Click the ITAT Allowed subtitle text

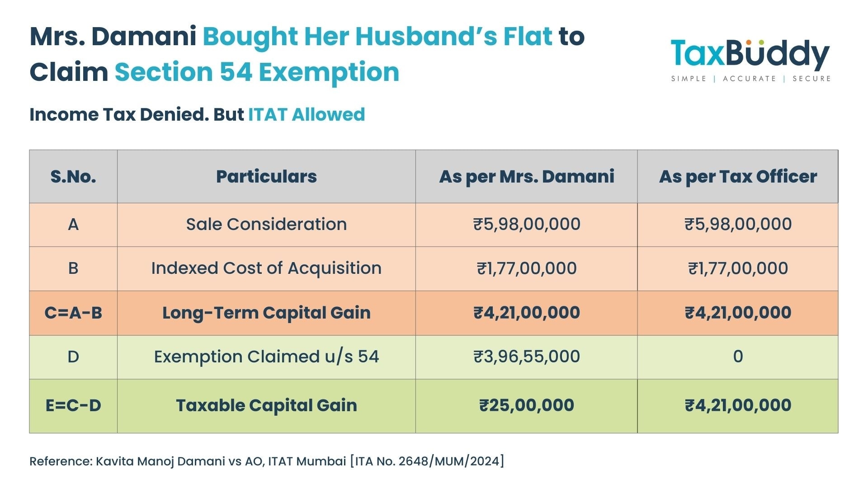(307, 114)
